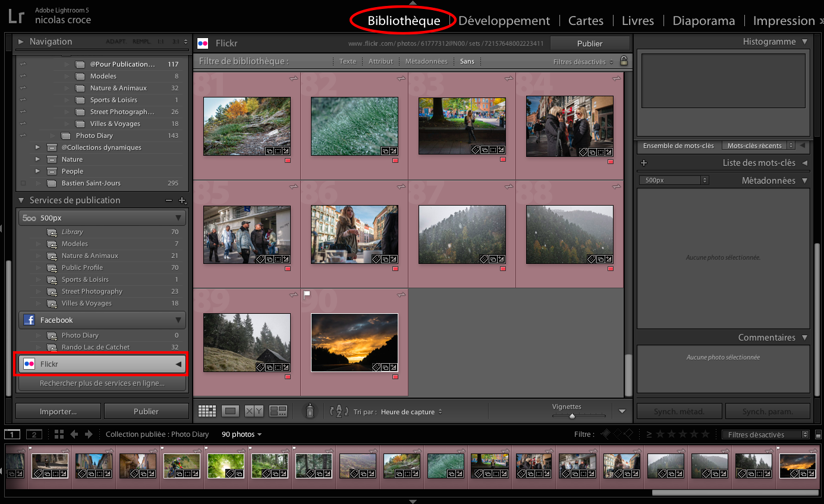Select the sunset photo thumbnail number 90
Screen dimensions: 824x504
354,342
